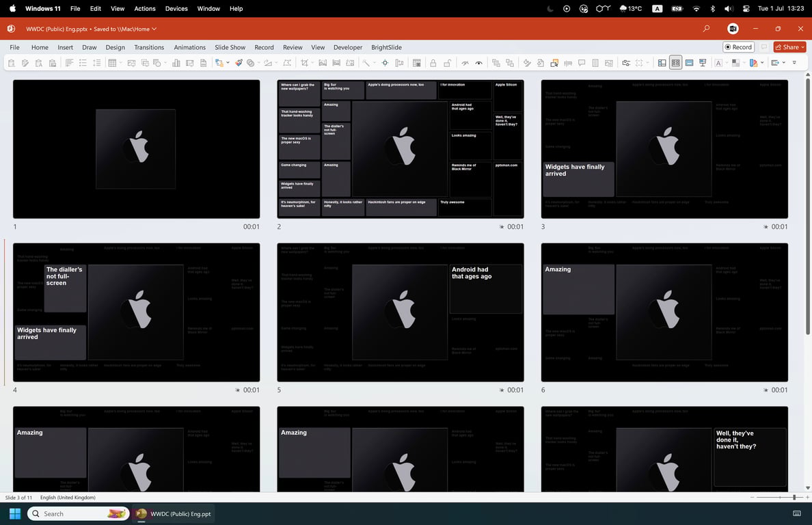Viewport: 812px width, 525px height.
Task: Click the open padlock Unlock icon
Action: click(x=448, y=63)
